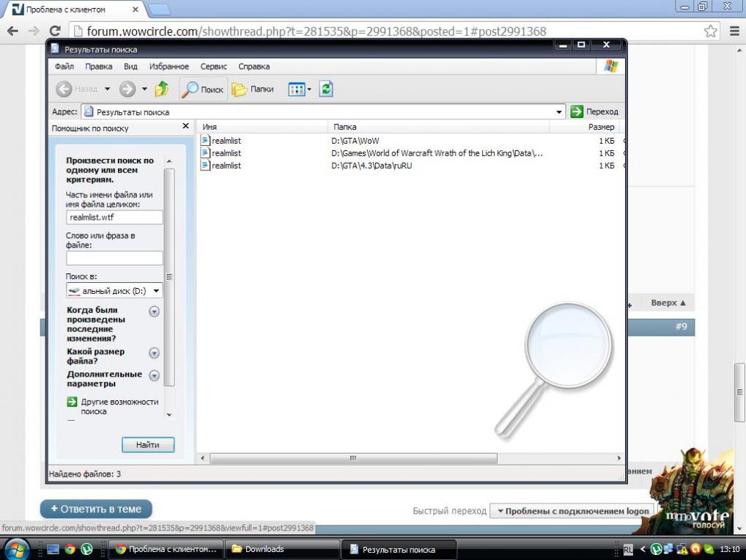Screen dimensions: 746x560
Task: Open the Папки folders pane
Action: (x=253, y=89)
